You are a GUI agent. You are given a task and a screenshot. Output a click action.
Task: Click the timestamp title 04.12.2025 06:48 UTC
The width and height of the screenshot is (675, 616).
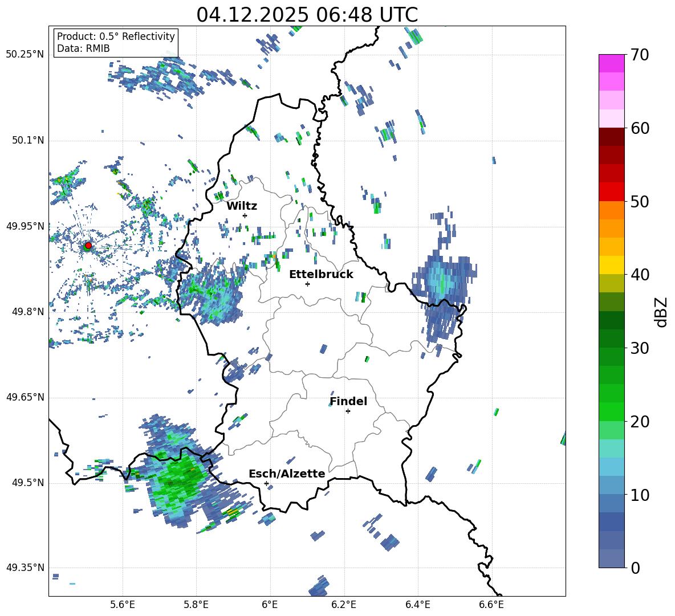pyautogui.click(x=307, y=15)
